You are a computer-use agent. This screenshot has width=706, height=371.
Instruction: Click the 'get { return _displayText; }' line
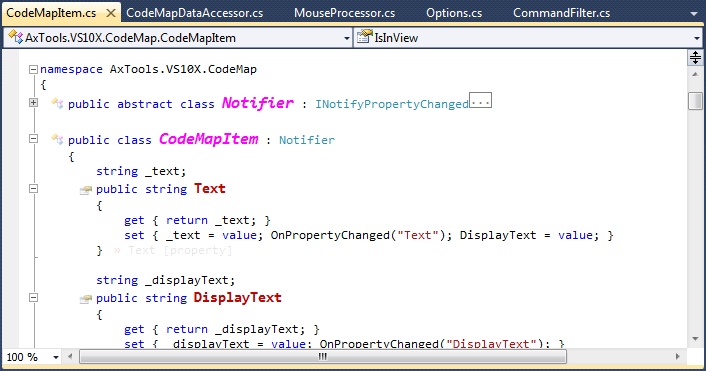click(x=222, y=330)
